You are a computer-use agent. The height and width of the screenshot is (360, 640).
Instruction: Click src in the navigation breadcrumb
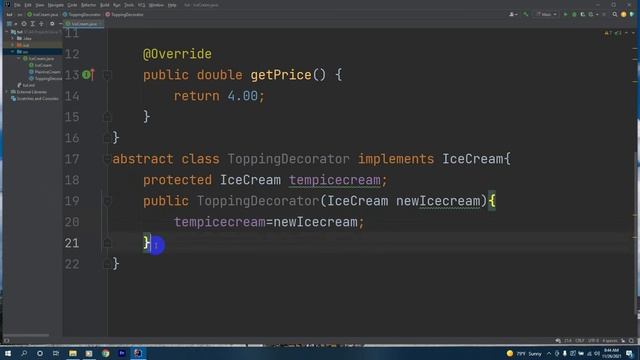[20, 14]
